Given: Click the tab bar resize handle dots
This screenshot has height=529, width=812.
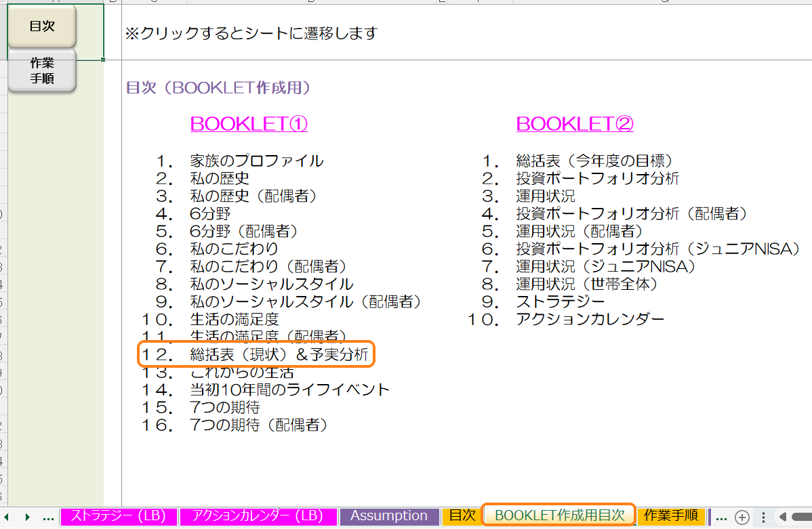Looking at the screenshot, I should [x=764, y=517].
